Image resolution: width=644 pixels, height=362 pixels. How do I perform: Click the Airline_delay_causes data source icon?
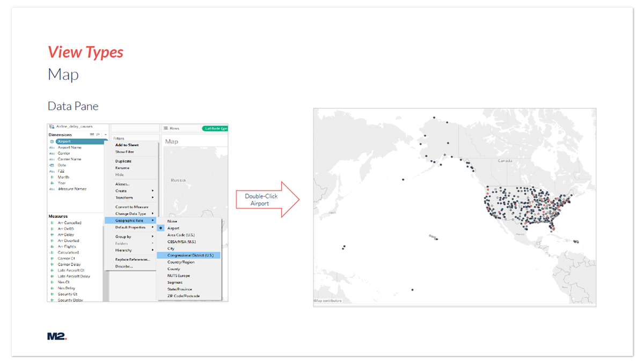52,127
